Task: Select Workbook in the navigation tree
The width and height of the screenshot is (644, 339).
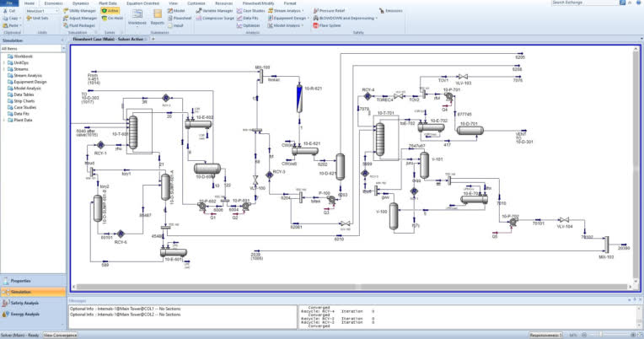Action: [x=23, y=56]
